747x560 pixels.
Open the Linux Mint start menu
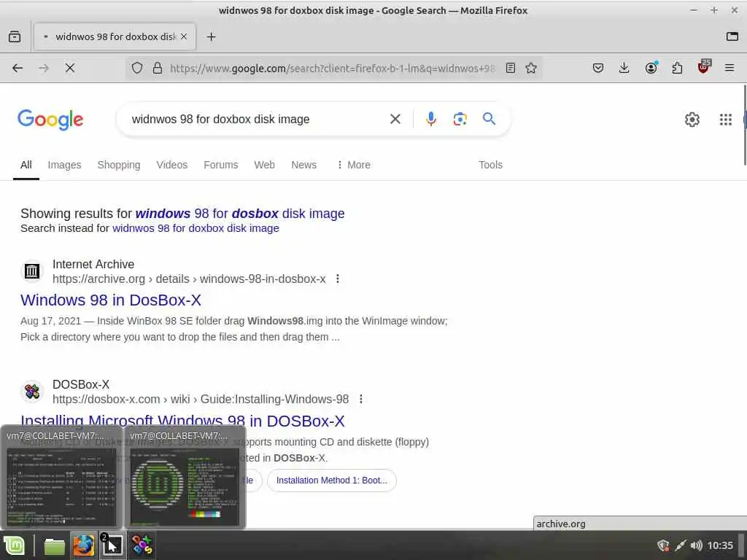click(x=15, y=545)
